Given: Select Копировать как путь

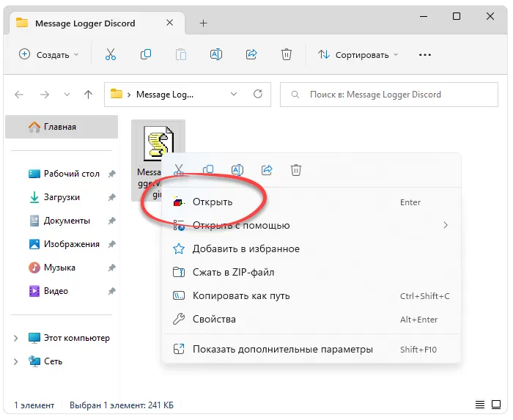Looking at the screenshot, I should point(311,295).
